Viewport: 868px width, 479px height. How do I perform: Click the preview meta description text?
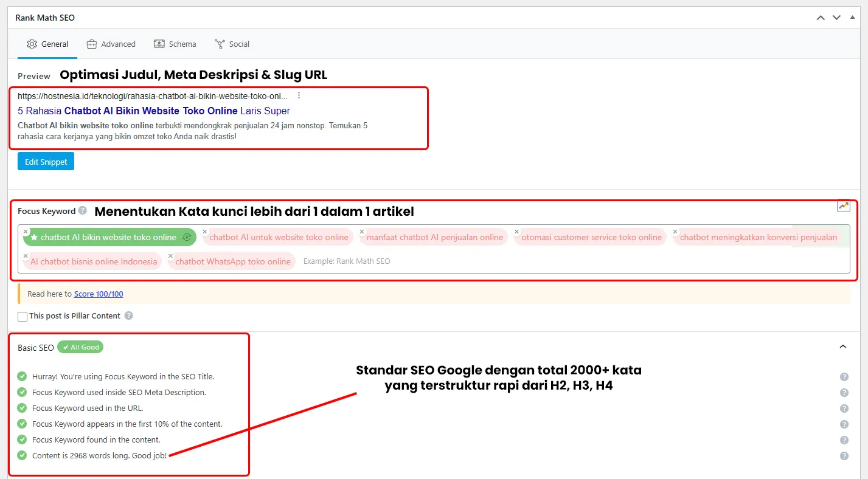click(x=193, y=131)
